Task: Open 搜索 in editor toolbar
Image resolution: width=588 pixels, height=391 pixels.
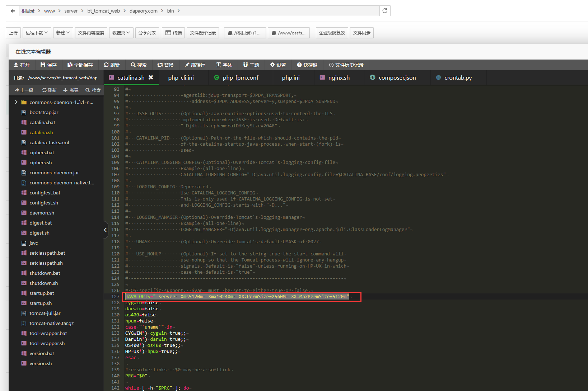Action: [x=139, y=65]
